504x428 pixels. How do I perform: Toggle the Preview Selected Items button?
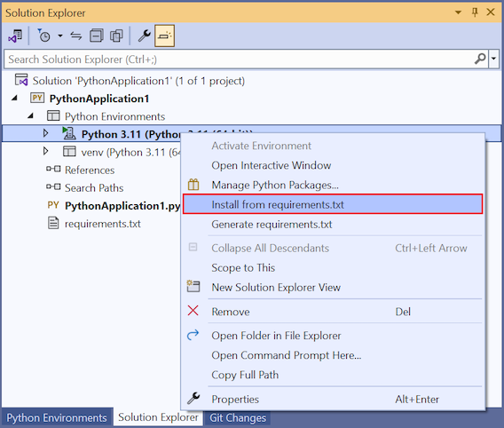pos(164,36)
